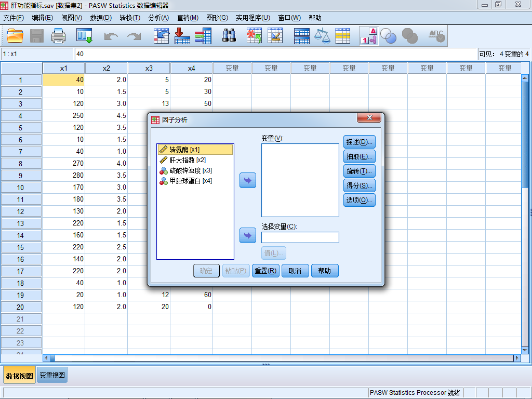Click the vertical scrollbar down arrow
532x399 pixels.
525,350
